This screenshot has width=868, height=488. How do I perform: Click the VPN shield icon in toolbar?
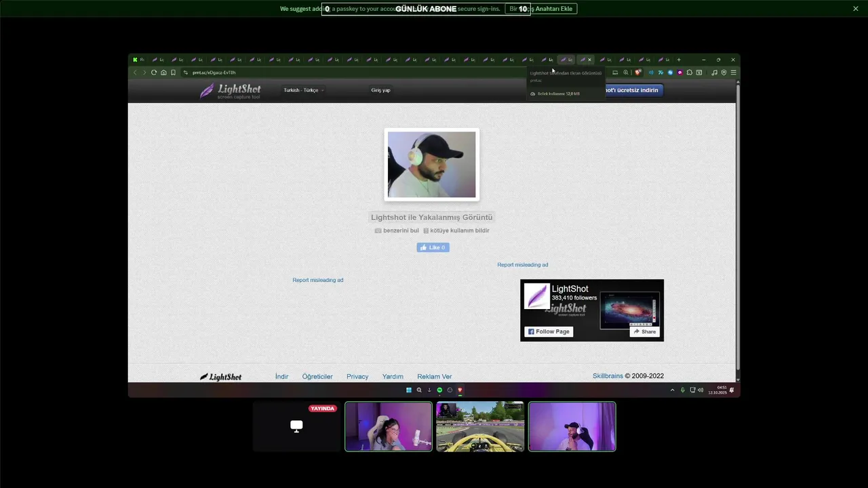click(724, 73)
